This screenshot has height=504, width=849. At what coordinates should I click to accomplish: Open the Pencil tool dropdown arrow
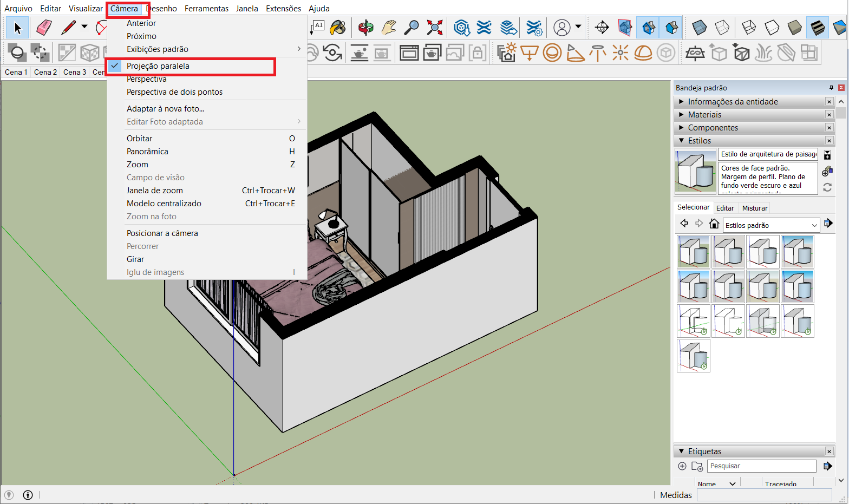coord(84,27)
